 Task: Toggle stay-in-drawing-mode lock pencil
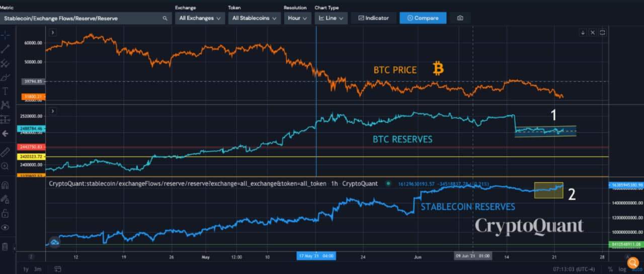(x=6, y=199)
